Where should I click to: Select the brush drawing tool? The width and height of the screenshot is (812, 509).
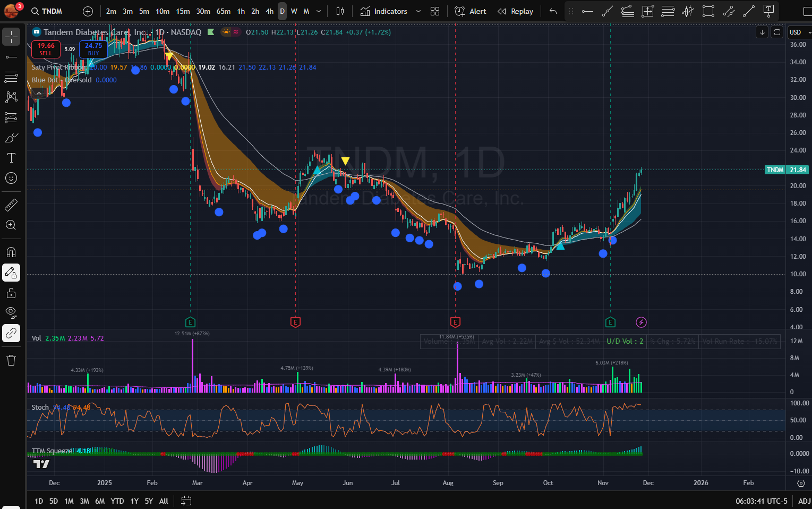11,138
